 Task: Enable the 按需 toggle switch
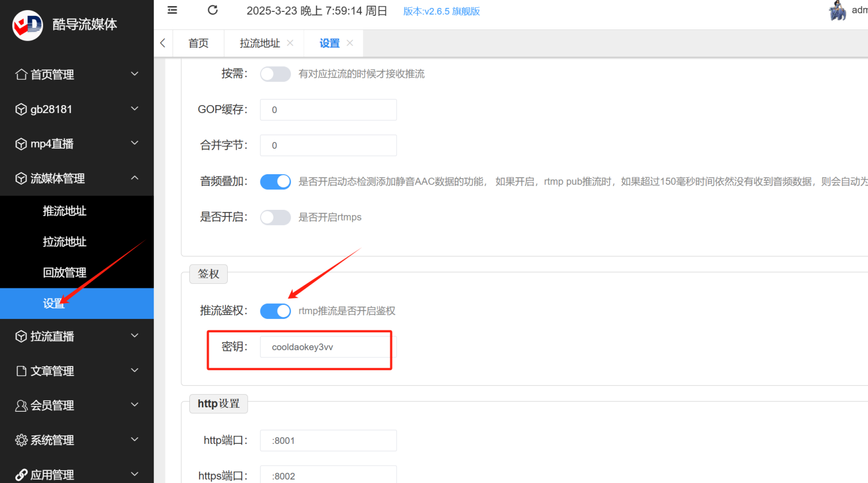(275, 74)
